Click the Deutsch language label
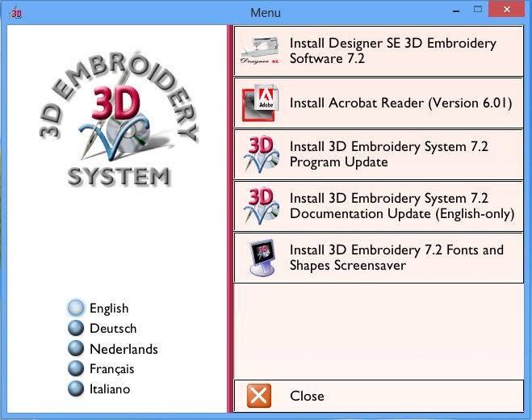 (113, 328)
